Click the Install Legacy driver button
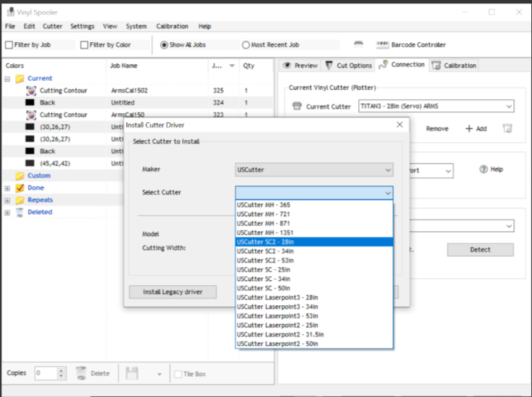Image resolution: width=532 pixels, height=397 pixels. (x=173, y=292)
